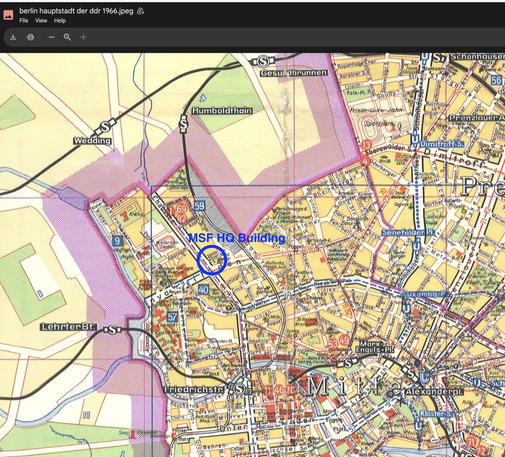The width and height of the screenshot is (505, 457).
Task: Click the 'Humboldthain' map label
Action: 222,110
